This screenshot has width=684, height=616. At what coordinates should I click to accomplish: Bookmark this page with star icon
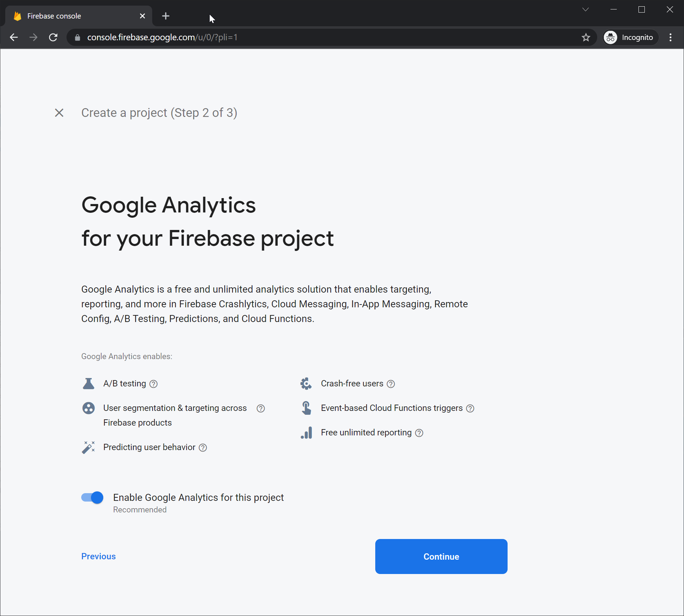[586, 37]
